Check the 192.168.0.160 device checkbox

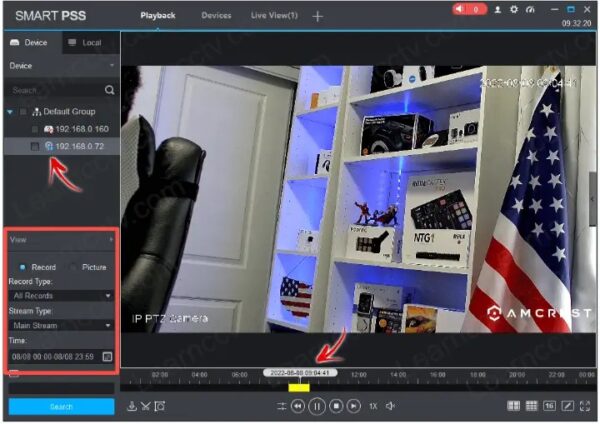pyautogui.click(x=35, y=129)
